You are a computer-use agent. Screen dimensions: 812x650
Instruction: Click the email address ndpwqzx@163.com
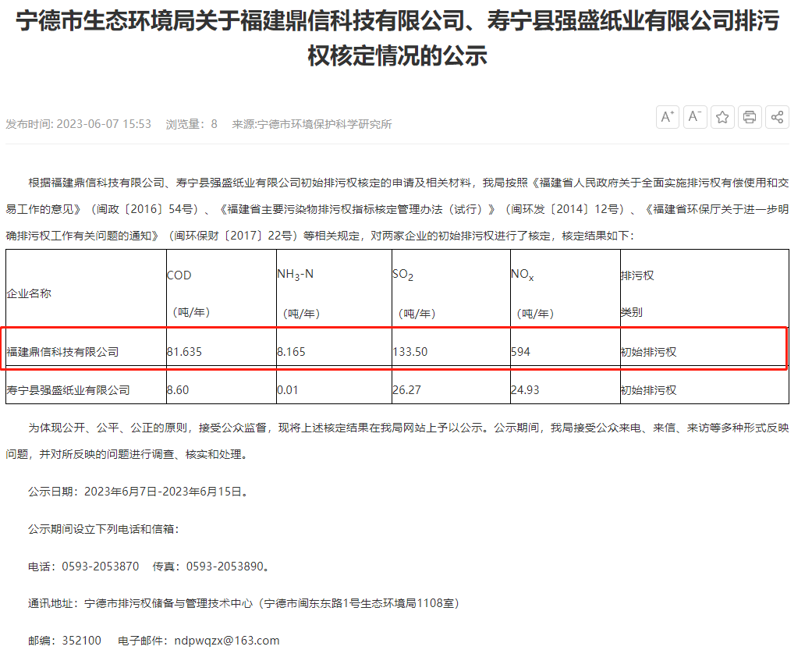[x=225, y=641]
